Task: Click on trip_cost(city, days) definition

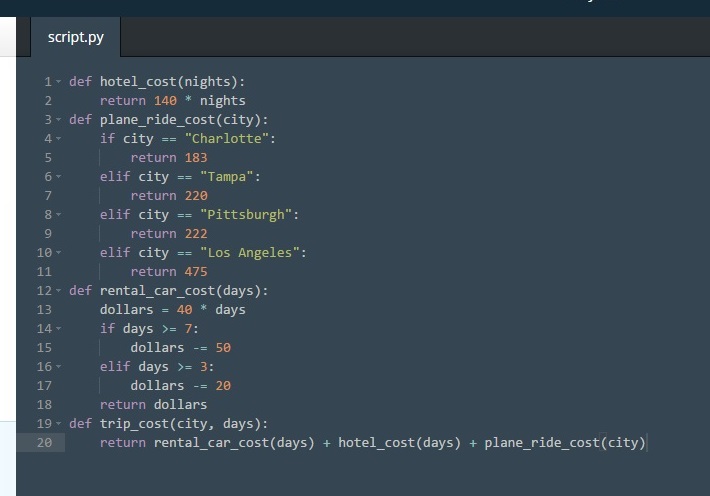Action: coord(168,424)
